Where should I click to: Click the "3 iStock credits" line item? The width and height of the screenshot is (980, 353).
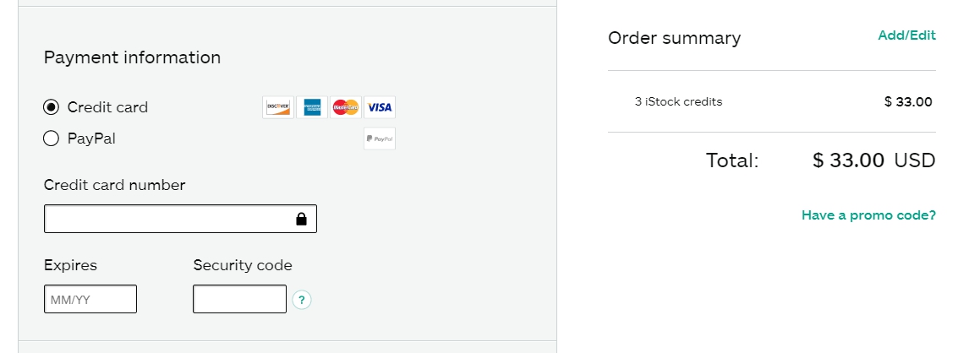678,102
